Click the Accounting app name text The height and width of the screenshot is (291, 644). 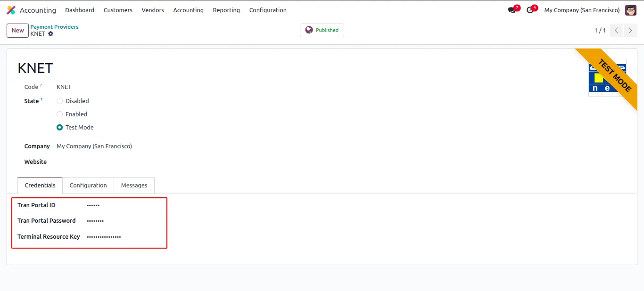(38, 10)
